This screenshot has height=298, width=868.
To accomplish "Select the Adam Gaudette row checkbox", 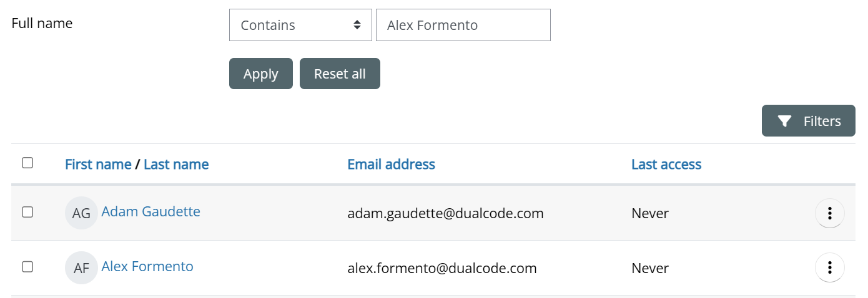I will 27,212.
